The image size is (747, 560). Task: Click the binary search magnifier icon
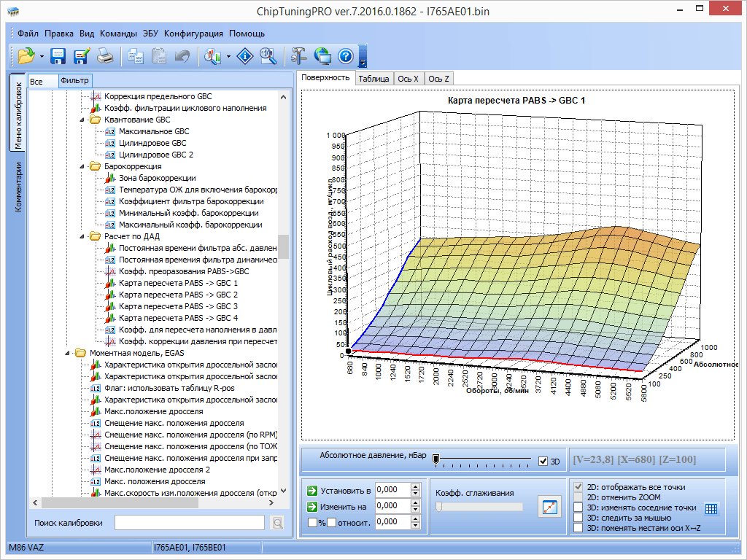pos(268,56)
